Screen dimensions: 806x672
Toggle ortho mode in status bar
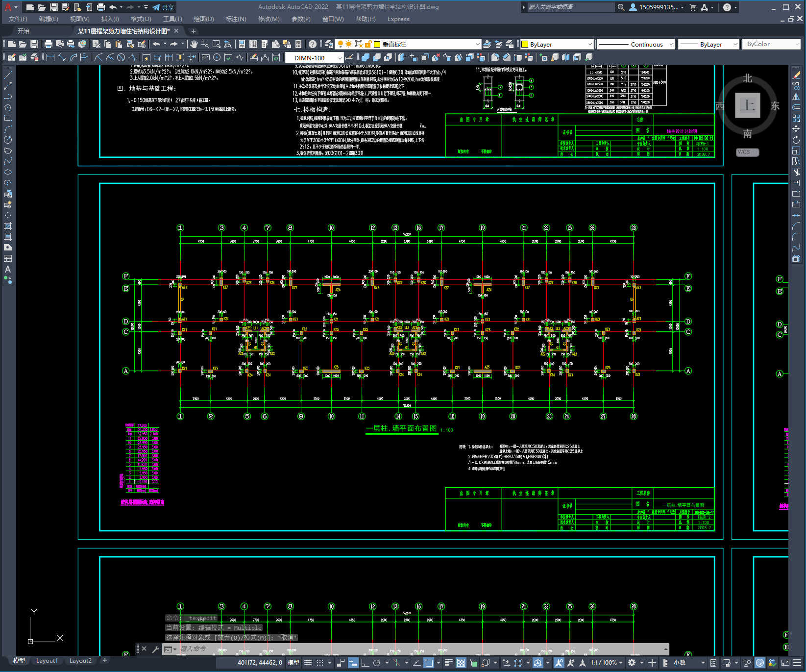click(365, 663)
